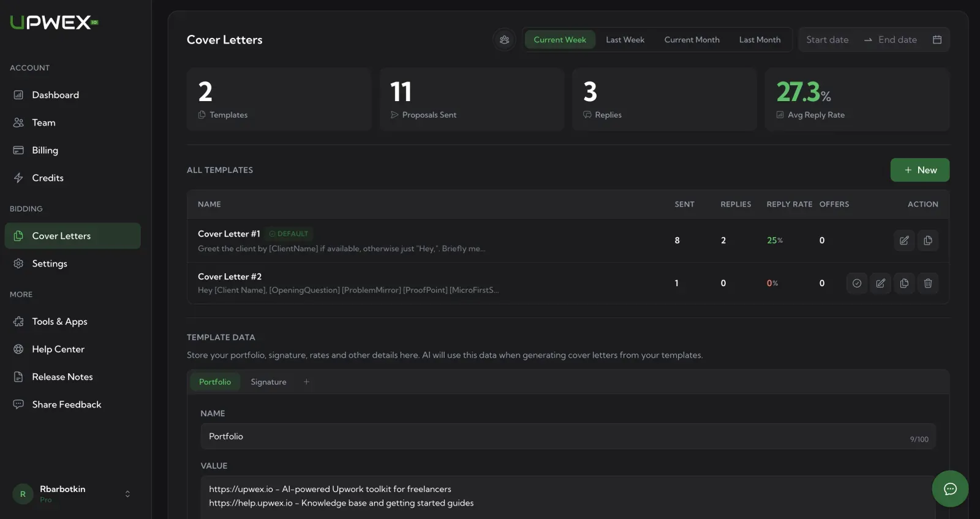The image size is (980, 519).
Task: Open Share Feedback
Action: tap(72, 404)
